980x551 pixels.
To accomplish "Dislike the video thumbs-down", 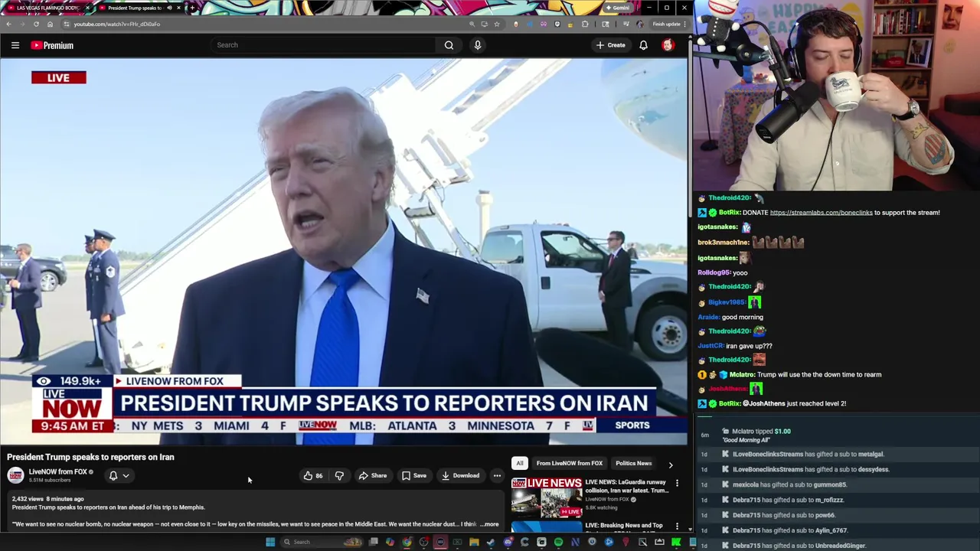I will tap(339, 476).
